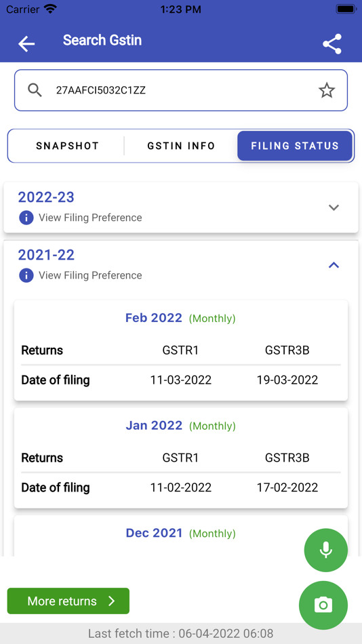The image size is (362, 644).
Task: Mark GSTIN as favorite with star
Action: 327,90
